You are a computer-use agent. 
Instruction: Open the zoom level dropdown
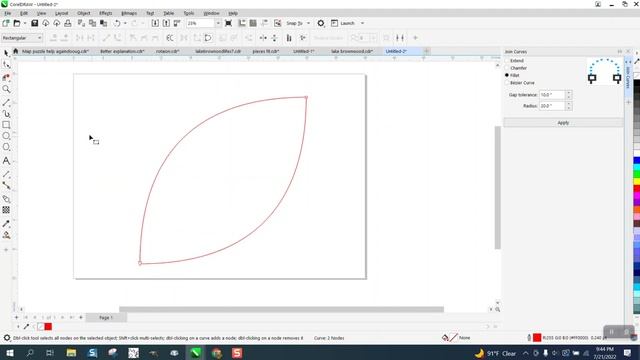pos(218,23)
